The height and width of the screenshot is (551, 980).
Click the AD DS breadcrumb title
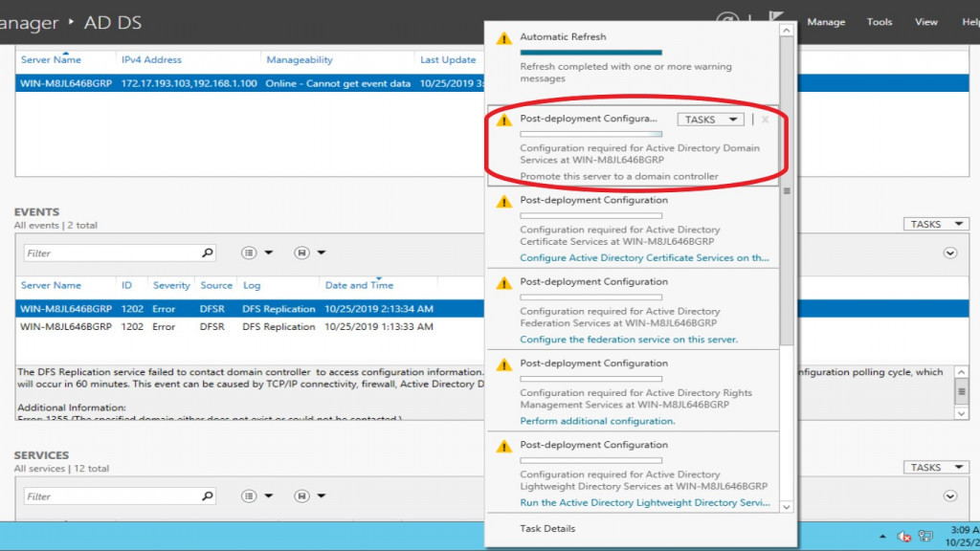(113, 23)
